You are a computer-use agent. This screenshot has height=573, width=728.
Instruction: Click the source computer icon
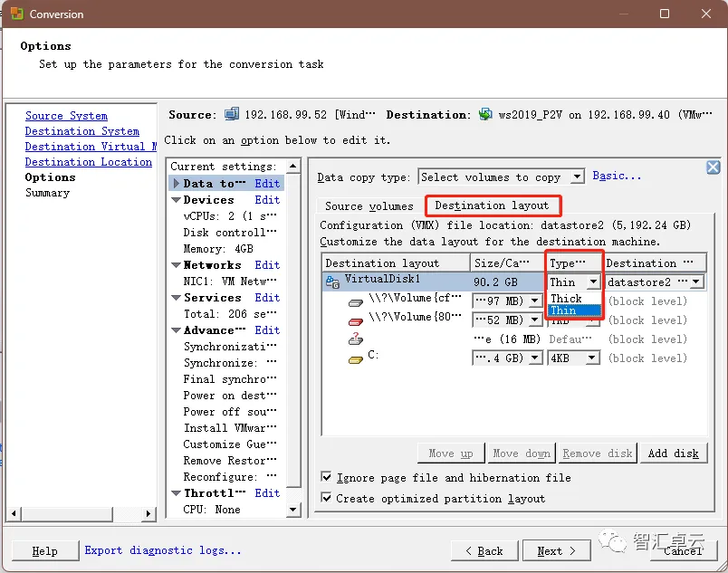231,114
